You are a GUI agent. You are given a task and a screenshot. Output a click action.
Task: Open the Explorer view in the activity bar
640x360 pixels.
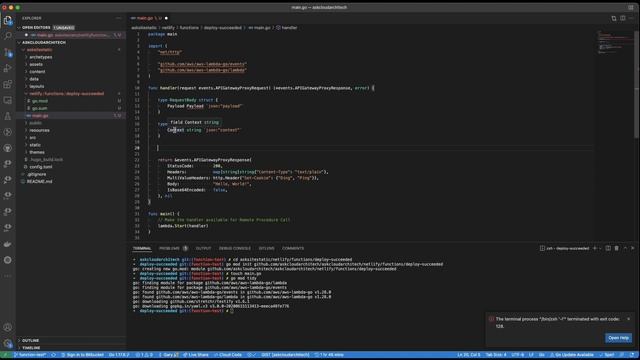click(x=8, y=20)
